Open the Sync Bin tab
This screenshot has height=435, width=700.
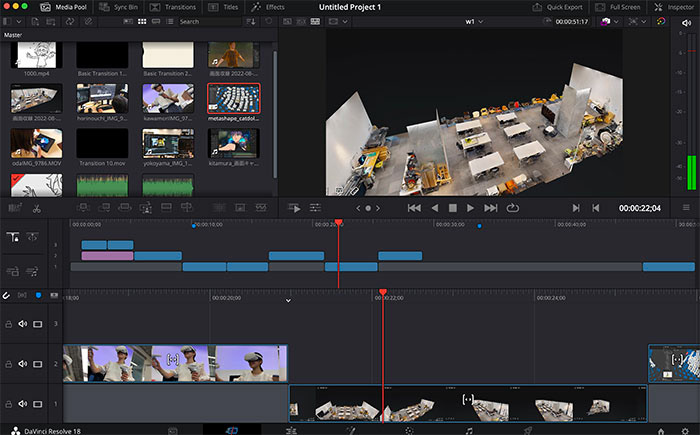[x=118, y=7]
